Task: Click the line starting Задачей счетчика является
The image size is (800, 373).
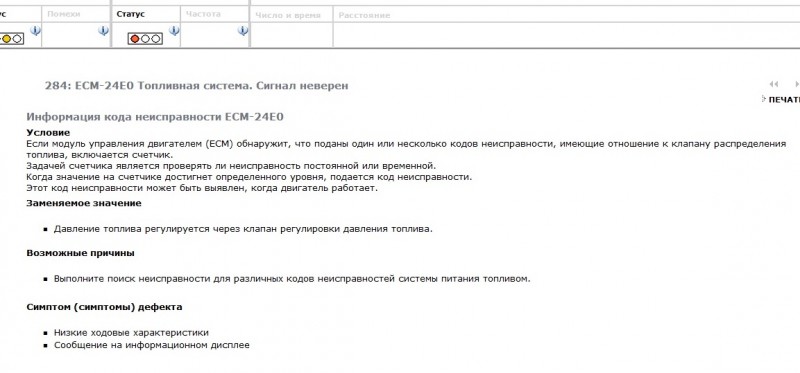Action: (x=231, y=166)
